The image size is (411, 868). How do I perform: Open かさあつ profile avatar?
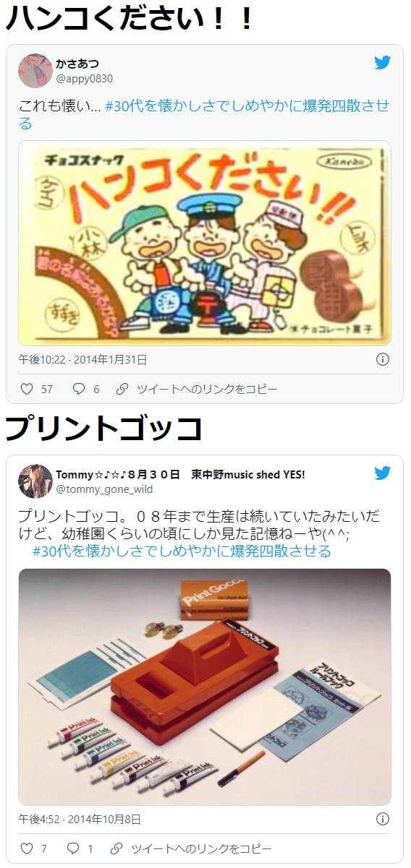35,70
